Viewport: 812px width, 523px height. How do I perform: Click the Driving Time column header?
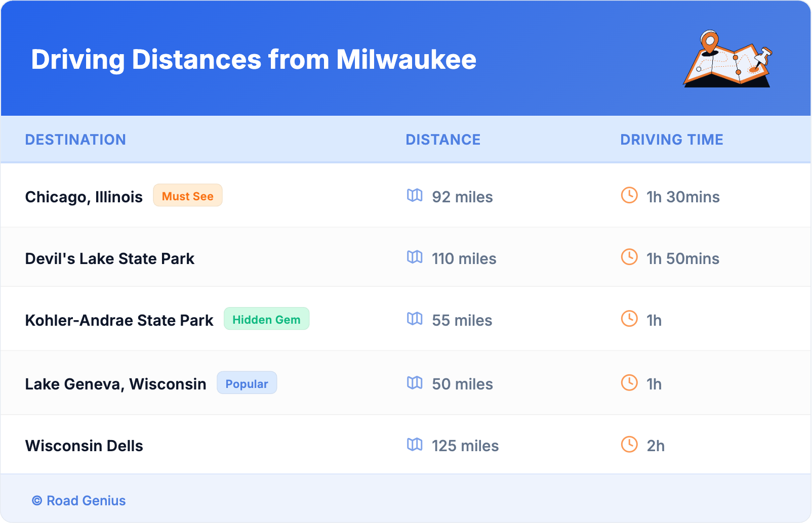672,140
